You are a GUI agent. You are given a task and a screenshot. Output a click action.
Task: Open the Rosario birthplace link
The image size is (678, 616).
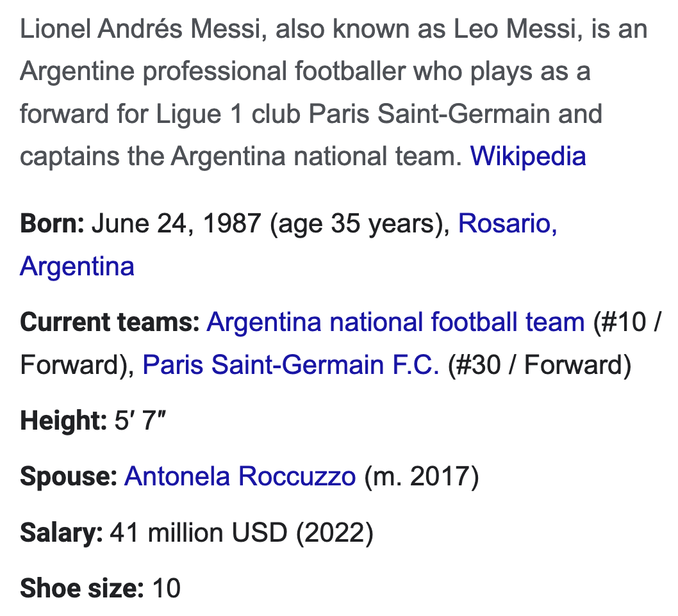(508, 223)
